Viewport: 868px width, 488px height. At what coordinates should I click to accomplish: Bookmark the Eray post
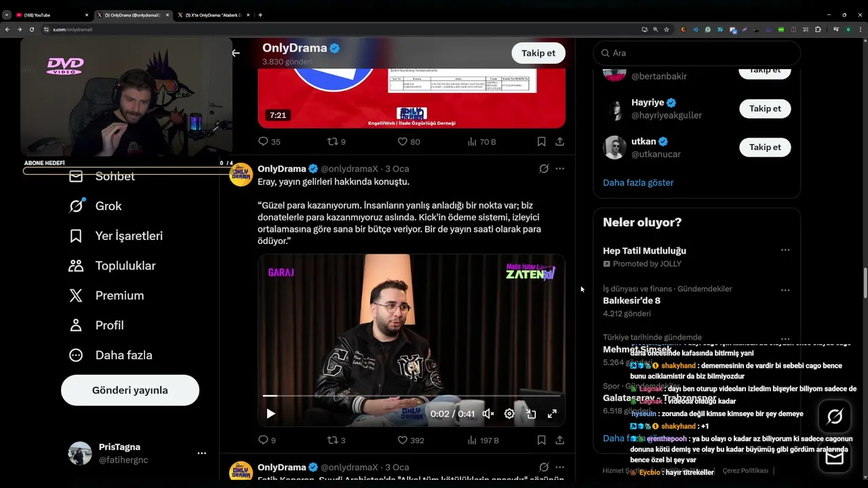click(541, 440)
